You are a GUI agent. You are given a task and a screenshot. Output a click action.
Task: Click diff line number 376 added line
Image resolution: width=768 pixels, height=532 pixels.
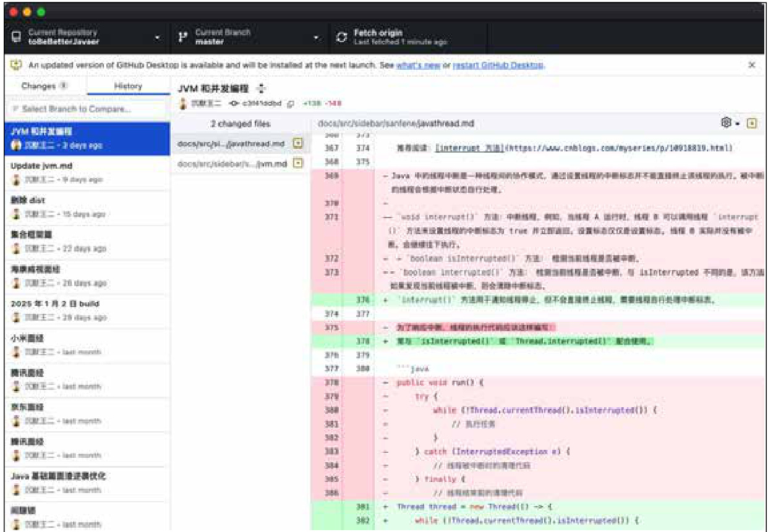click(x=363, y=300)
